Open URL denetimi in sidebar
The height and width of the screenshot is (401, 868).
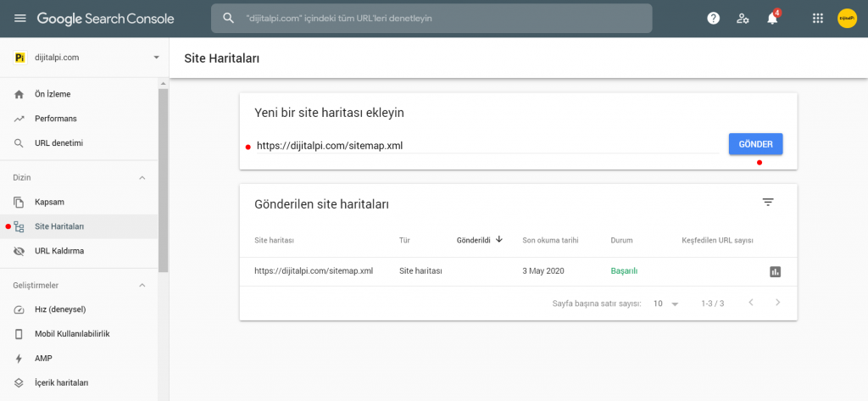click(x=58, y=143)
